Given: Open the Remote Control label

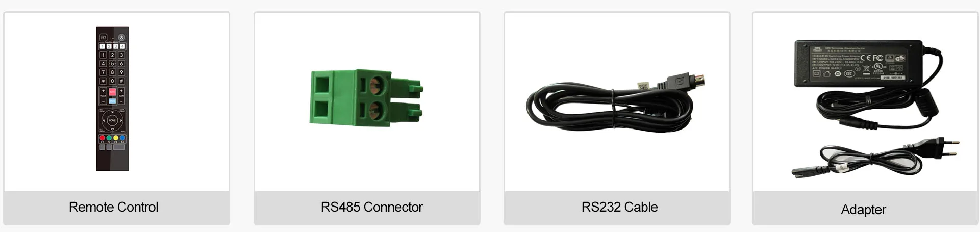Looking at the screenshot, I should (x=113, y=207).
